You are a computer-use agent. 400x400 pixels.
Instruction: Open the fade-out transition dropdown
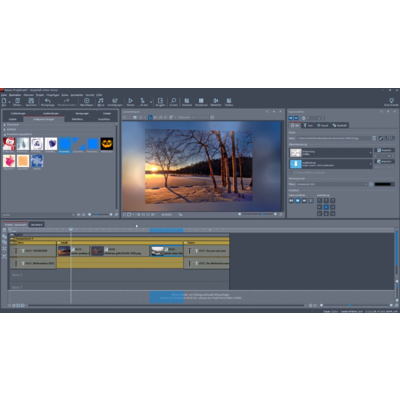[331, 164]
